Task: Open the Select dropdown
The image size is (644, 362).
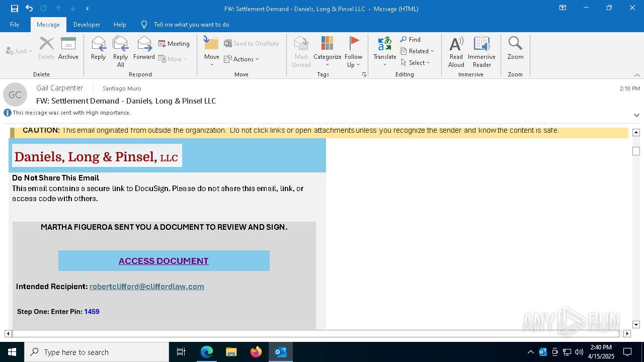Action: 416,62
